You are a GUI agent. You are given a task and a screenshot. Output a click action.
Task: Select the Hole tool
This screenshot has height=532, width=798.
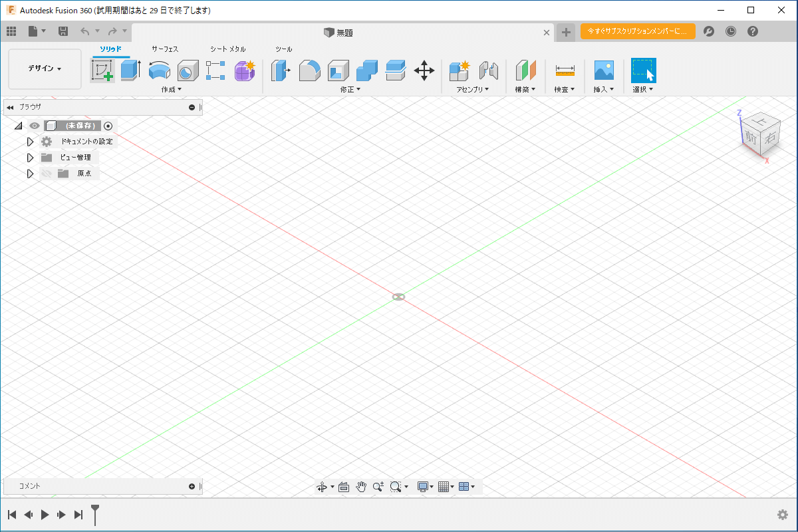click(x=188, y=70)
